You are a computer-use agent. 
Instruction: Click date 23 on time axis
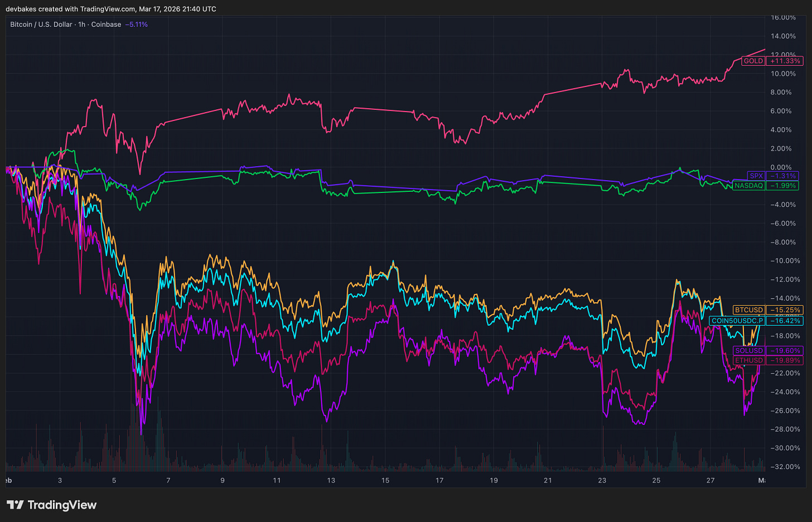coord(602,480)
